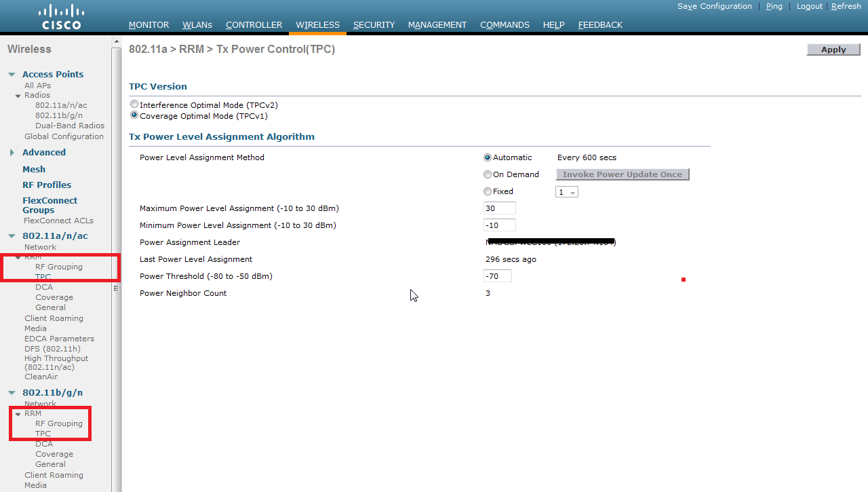The height and width of the screenshot is (492, 868).
Task: Go to the SECURITY menu
Action: pos(374,25)
